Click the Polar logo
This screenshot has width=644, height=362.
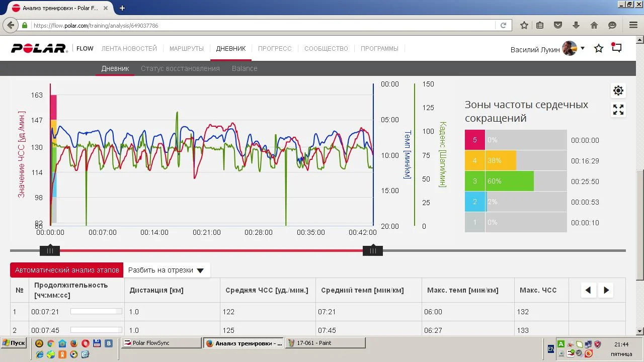(39, 49)
